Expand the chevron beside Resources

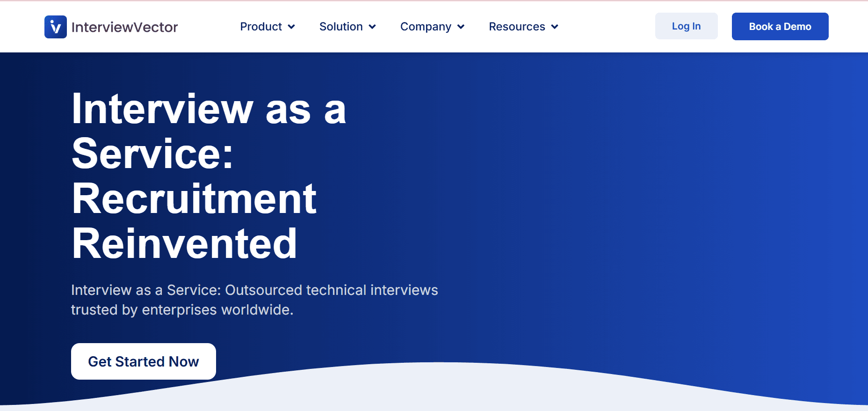click(x=555, y=27)
